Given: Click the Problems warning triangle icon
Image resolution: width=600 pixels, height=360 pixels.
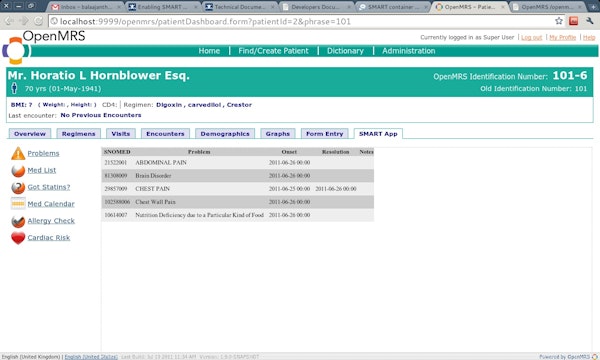Looking at the screenshot, I should click(18, 153).
